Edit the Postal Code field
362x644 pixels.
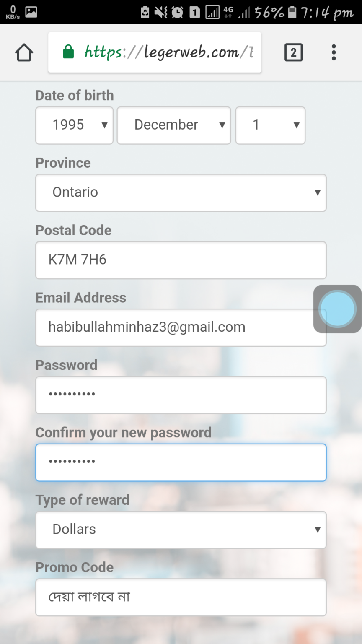click(181, 260)
